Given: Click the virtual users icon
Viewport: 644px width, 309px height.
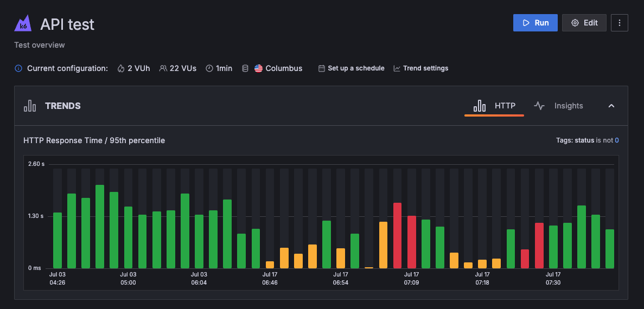Looking at the screenshot, I should click(x=163, y=68).
